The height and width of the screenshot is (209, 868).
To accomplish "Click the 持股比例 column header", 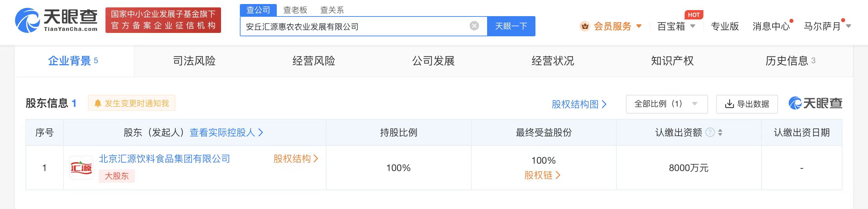I will [399, 132].
